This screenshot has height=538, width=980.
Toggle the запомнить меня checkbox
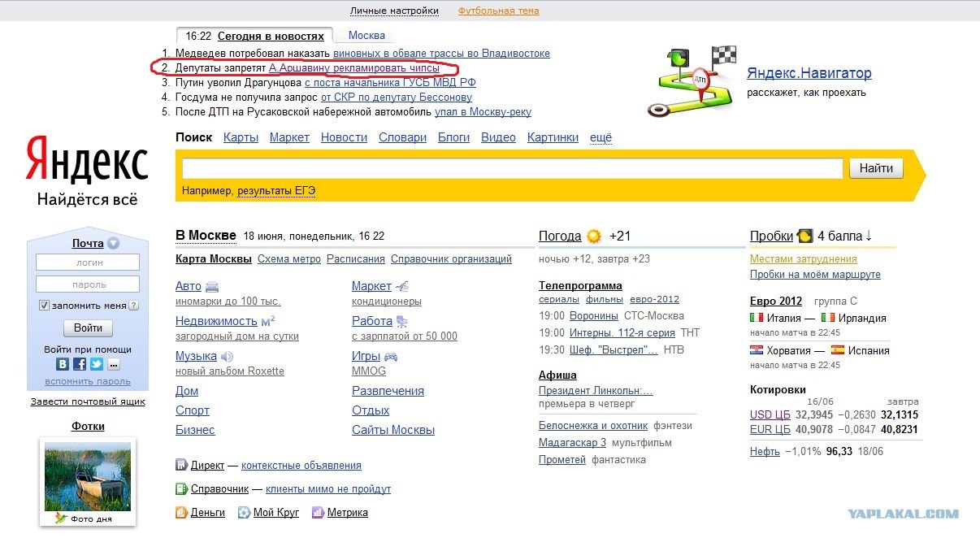click(45, 306)
